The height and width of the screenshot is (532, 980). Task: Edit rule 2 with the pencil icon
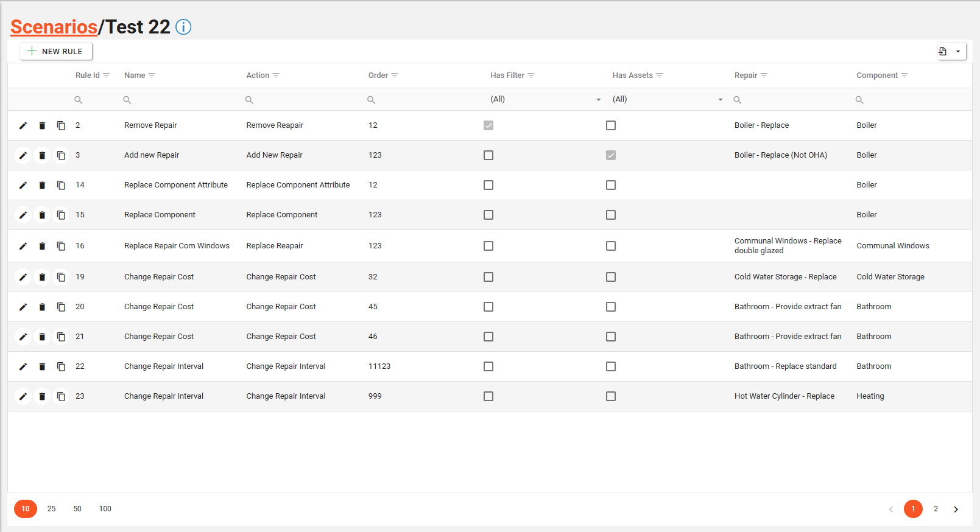pyautogui.click(x=23, y=125)
